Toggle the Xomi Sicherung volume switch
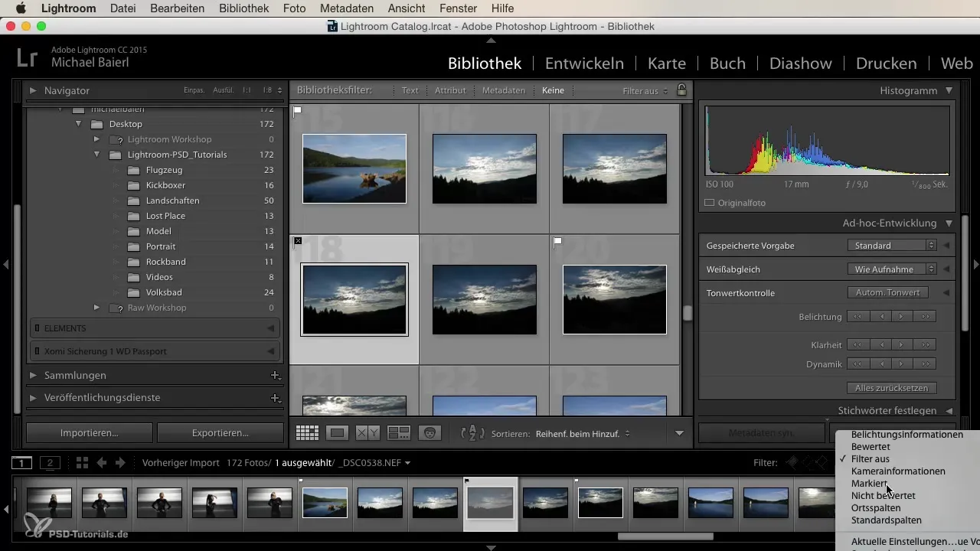This screenshot has width=980, height=551. coord(37,351)
